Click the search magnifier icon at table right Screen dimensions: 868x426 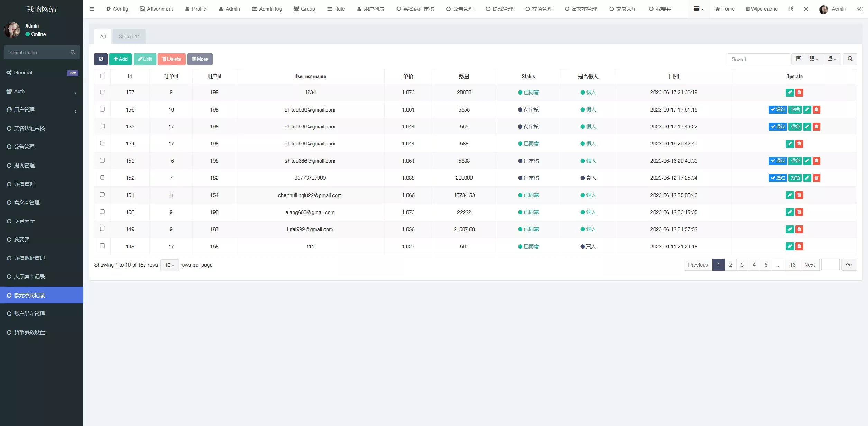(x=850, y=59)
